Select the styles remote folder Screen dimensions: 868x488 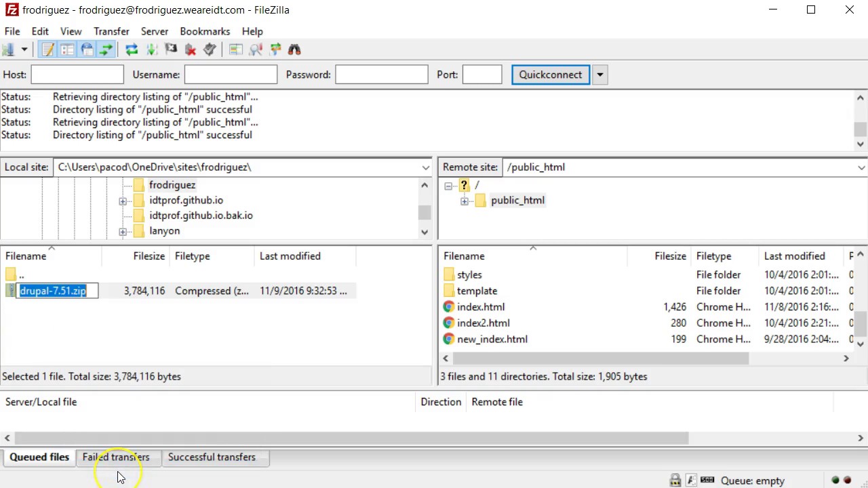pos(469,274)
